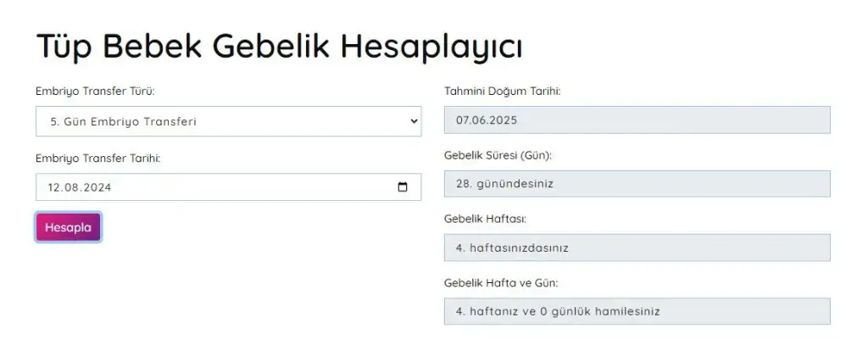Click the '28. gününüzdesiniz' result field
This screenshot has width=868, height=345.
coord(637,184)
